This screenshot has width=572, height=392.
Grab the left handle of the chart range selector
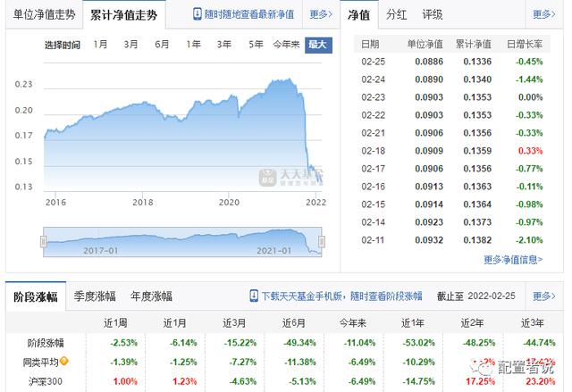[x=44, y=241]
